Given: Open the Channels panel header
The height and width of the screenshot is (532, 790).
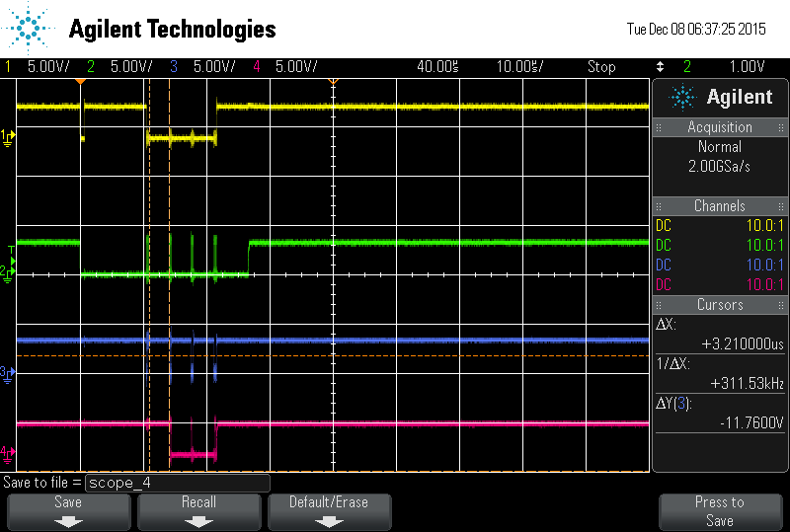Looking at the screenshot, I should (x=720, y=206).
